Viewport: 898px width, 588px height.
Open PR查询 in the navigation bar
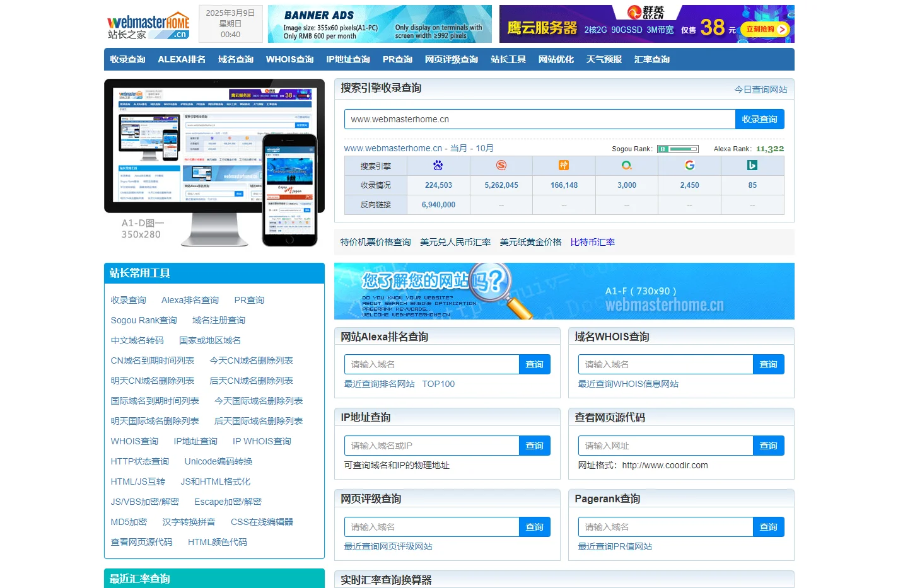tap(397, 59)
